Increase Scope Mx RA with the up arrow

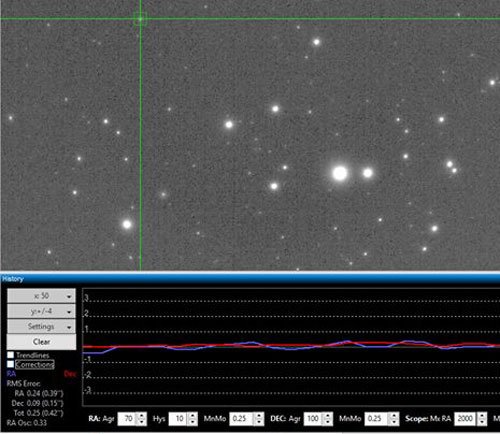coord(482,416)
